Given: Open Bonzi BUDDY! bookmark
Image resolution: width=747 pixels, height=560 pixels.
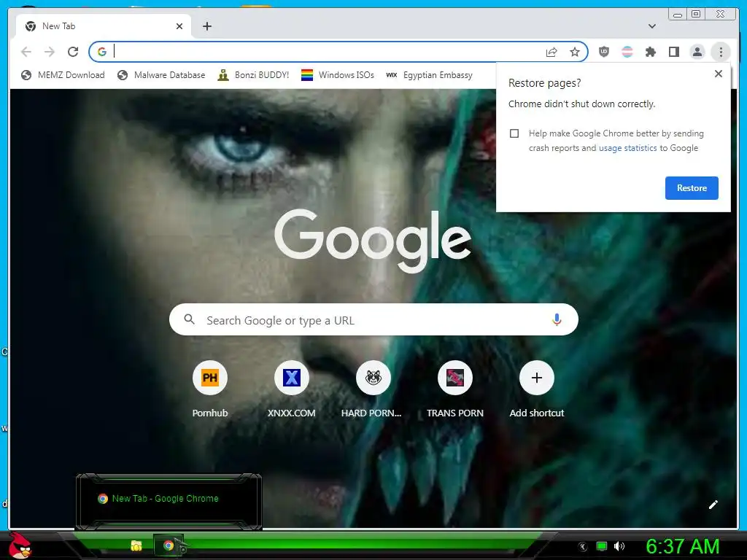Looking at the screenshot, I should [x=253, y=75].
